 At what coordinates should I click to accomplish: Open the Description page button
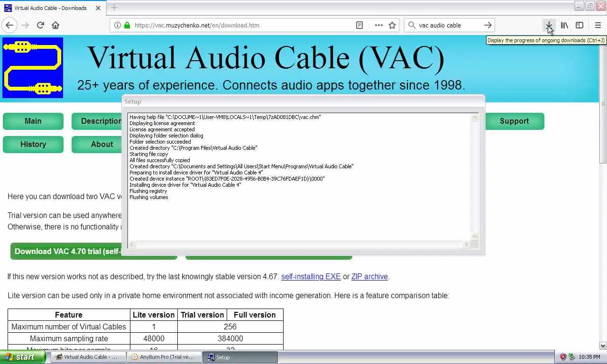[98, 121]
